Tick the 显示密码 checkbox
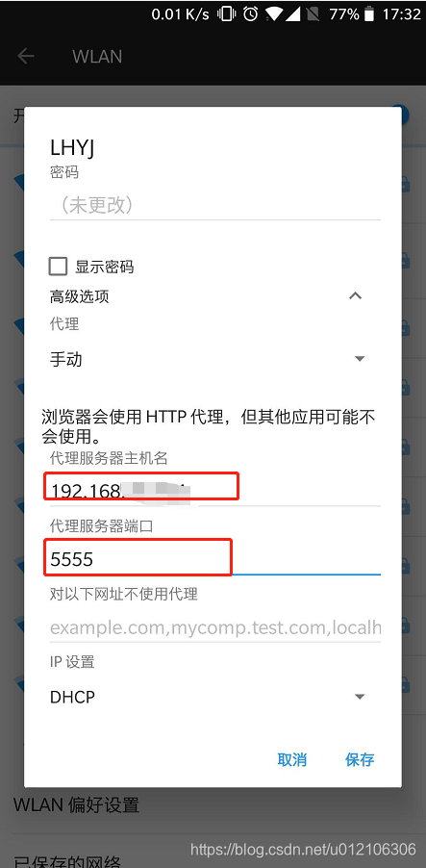 click(58, 267)
